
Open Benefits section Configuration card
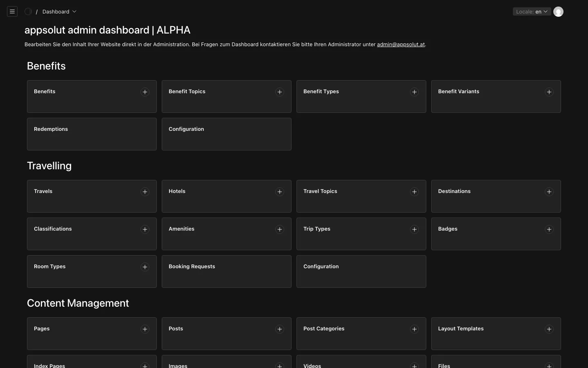[227, 134]
